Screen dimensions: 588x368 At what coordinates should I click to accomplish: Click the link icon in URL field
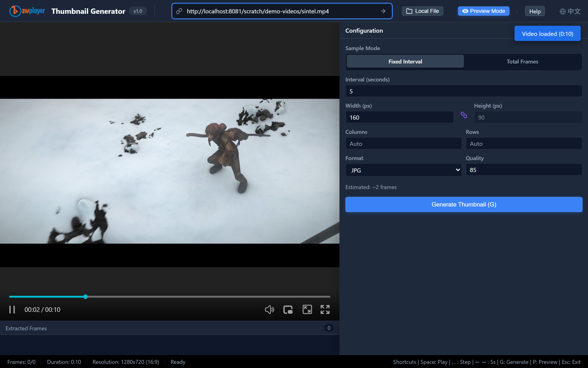pos(179,11)
